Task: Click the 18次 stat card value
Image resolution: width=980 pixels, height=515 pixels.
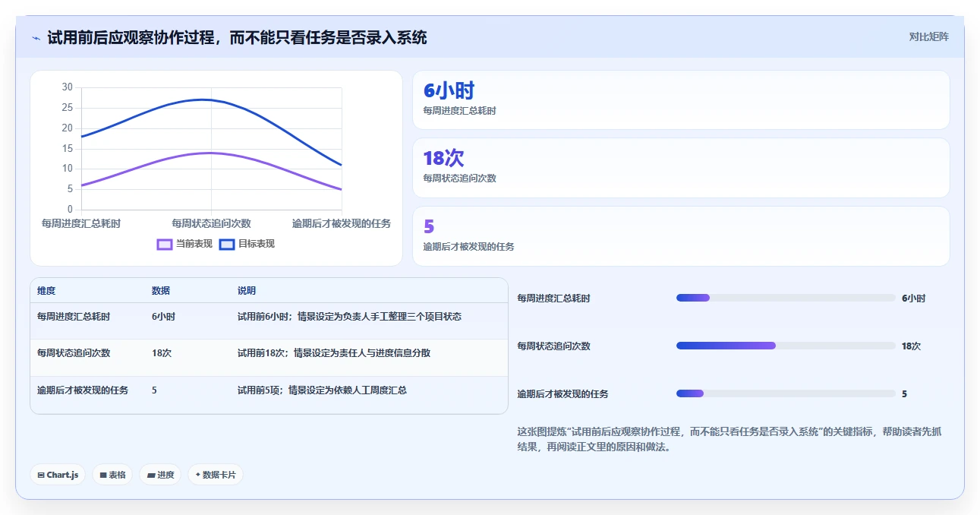Action: pos(443,158)
